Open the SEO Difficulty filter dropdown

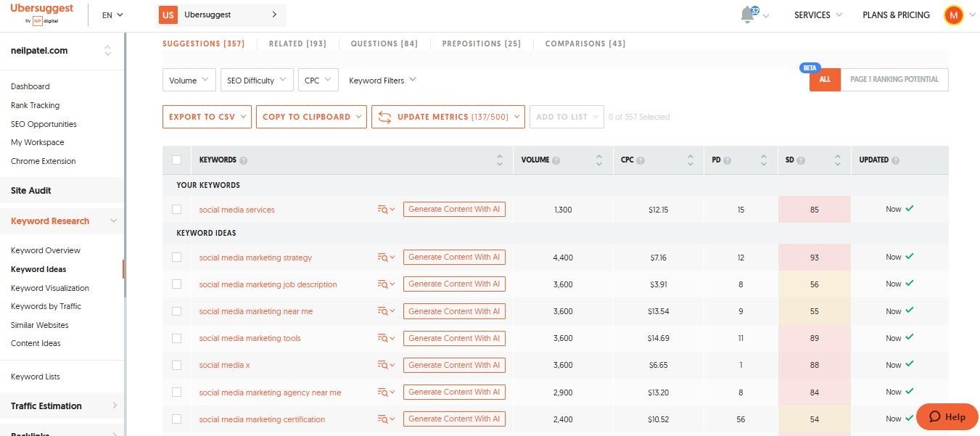point(257,81)
